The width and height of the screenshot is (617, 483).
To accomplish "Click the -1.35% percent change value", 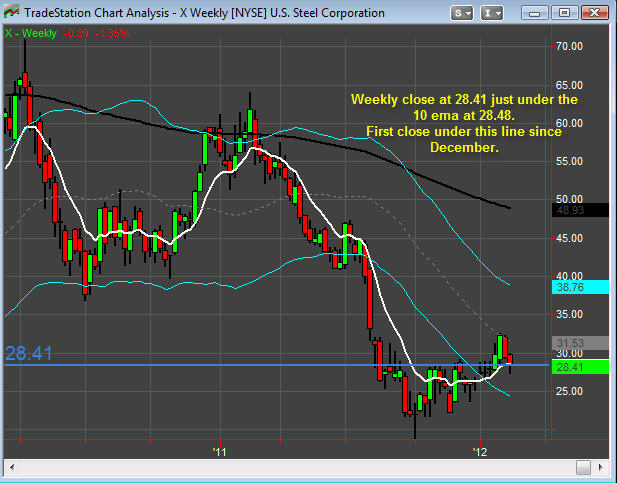I will point(112,33).
